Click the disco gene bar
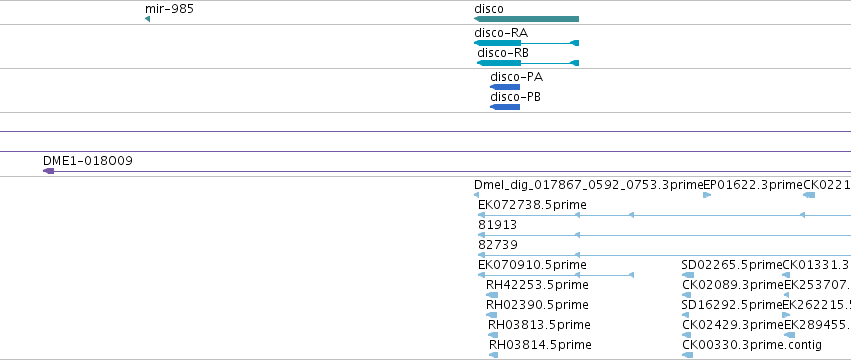The height and width of the screenshot is (360, 851). coord(526,19)
